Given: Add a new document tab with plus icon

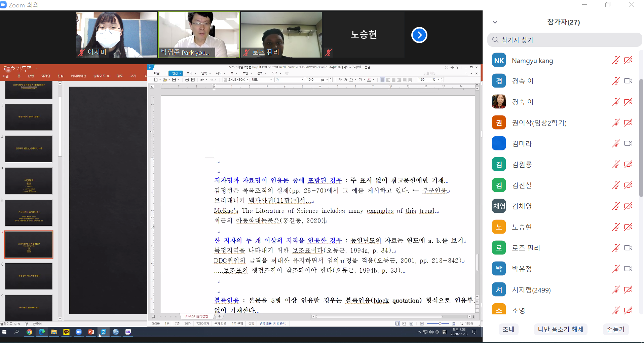Looking at the screenshot, I should click(x=220, y=316).
